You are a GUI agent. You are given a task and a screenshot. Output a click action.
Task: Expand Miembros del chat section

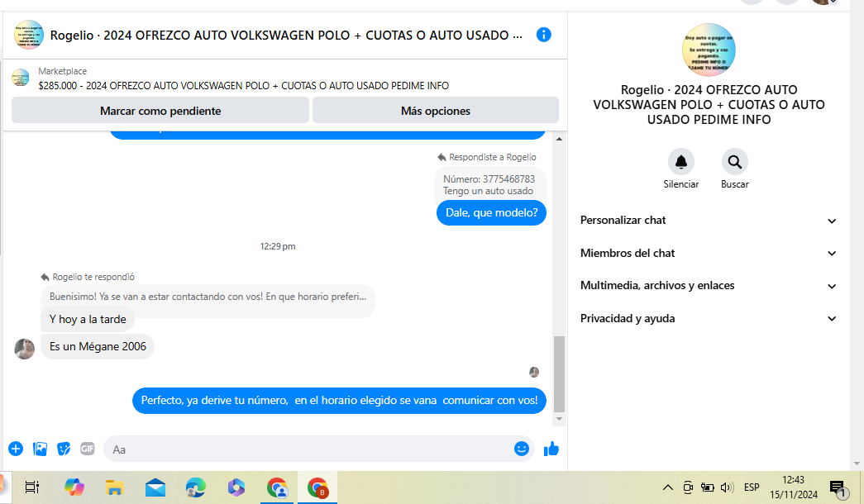coord(832,254)
